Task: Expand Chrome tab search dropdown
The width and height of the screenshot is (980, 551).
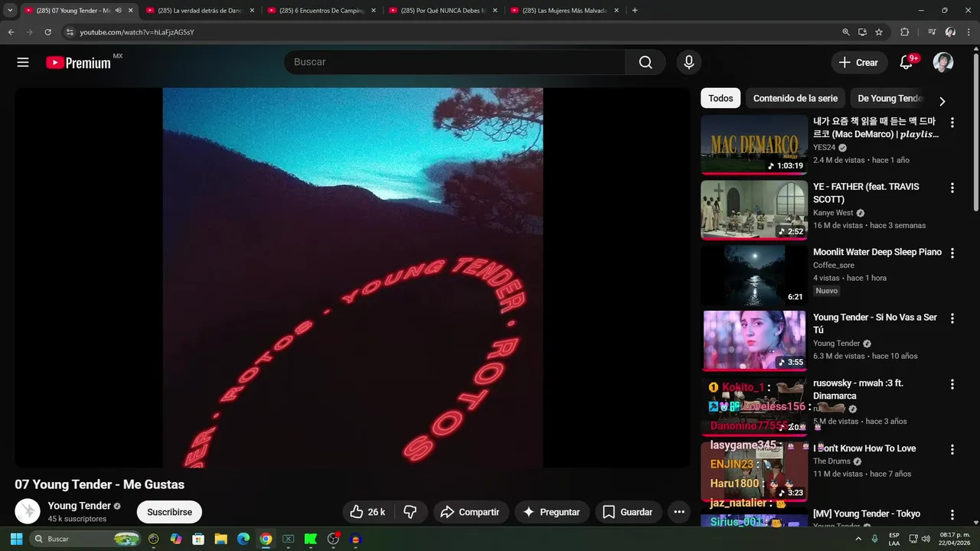Action: point(10,11)
